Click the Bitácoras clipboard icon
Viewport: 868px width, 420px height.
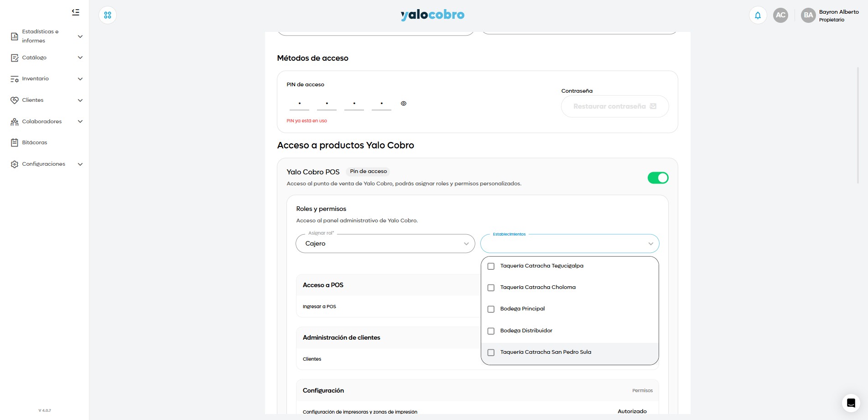click(x=15, y=142)
